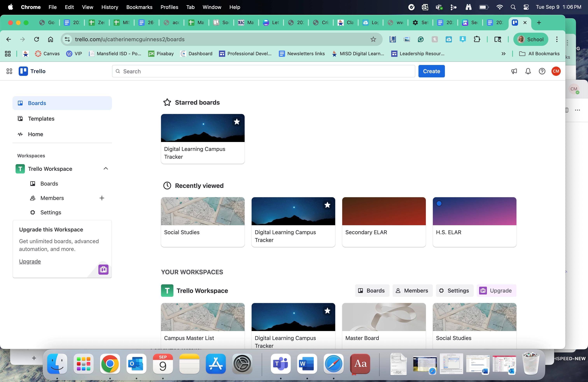Image resolution: width=588 pixels, height=382 pixels.
Task: Open the Campus Master List board
Action: (203, 326)
